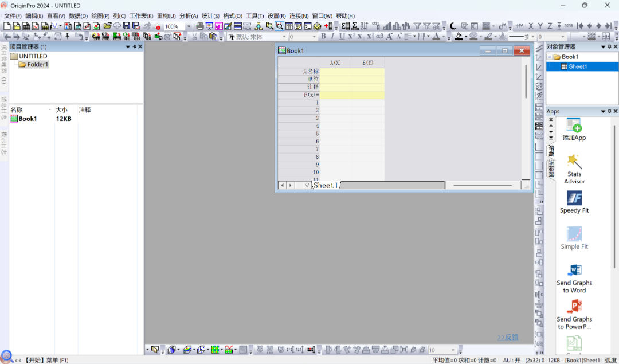Click the Save Project floppy icon
The height and width of the screenshot is (364, 619).
126,26
